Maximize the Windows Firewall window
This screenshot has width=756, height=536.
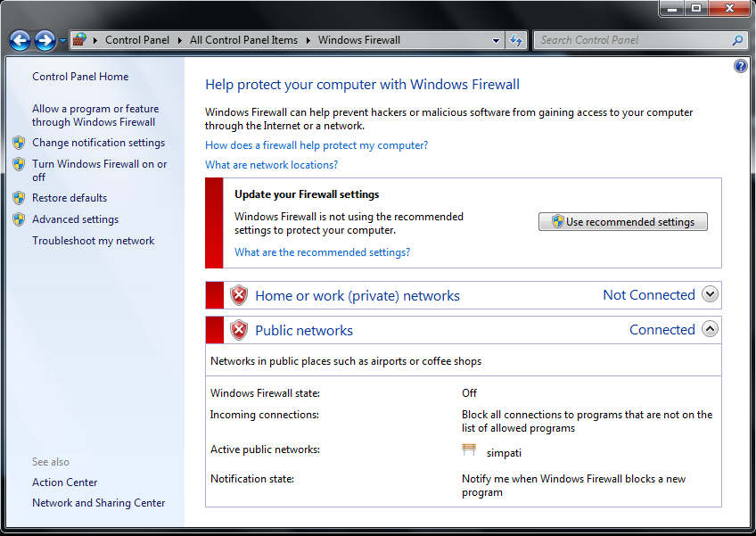pos(696,8)
